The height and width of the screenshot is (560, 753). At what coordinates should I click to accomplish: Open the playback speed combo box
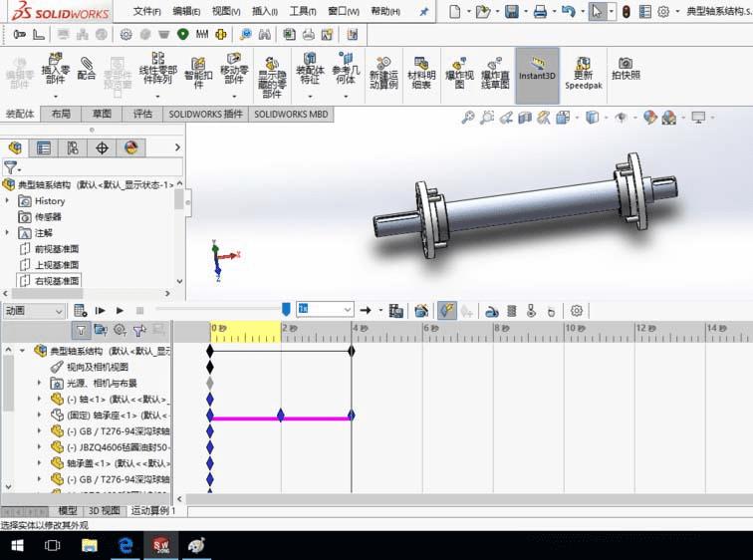pos(325,310)
